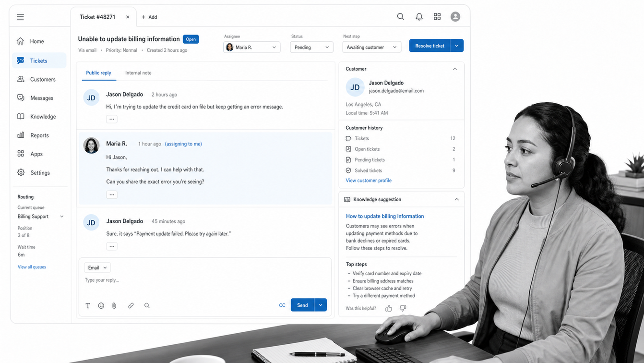Open Tickets in the sidebar

pos(39,60)
